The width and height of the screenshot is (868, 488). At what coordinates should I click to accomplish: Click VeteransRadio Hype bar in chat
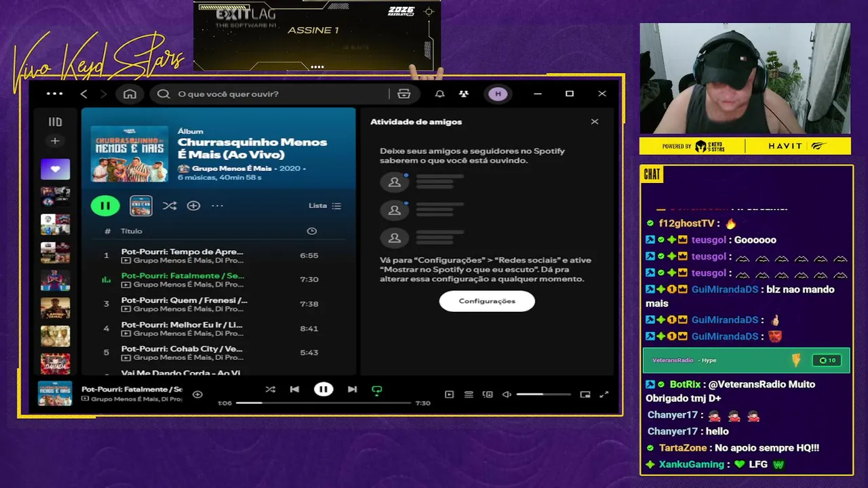746,361
